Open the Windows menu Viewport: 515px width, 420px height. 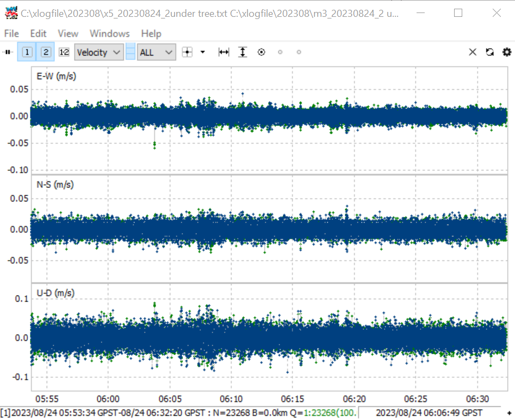pos(110,34)
